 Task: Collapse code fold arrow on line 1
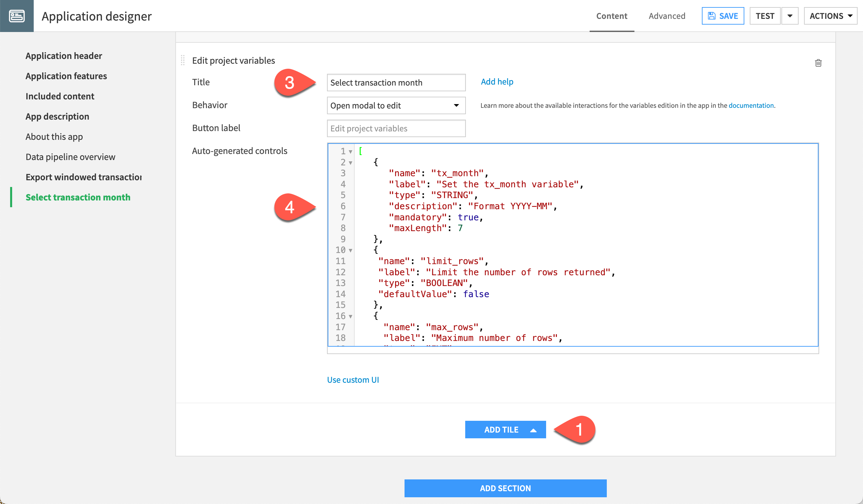point(350,152)
